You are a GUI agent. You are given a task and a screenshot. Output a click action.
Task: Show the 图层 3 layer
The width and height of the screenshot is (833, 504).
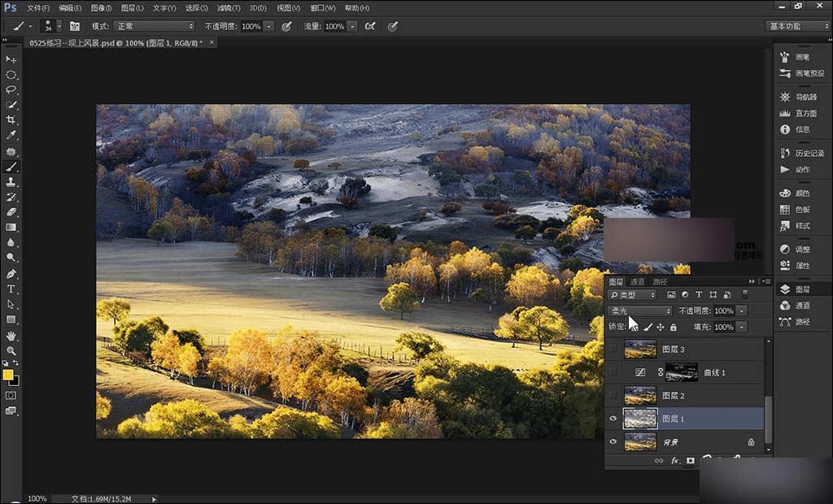pos(613,349)
